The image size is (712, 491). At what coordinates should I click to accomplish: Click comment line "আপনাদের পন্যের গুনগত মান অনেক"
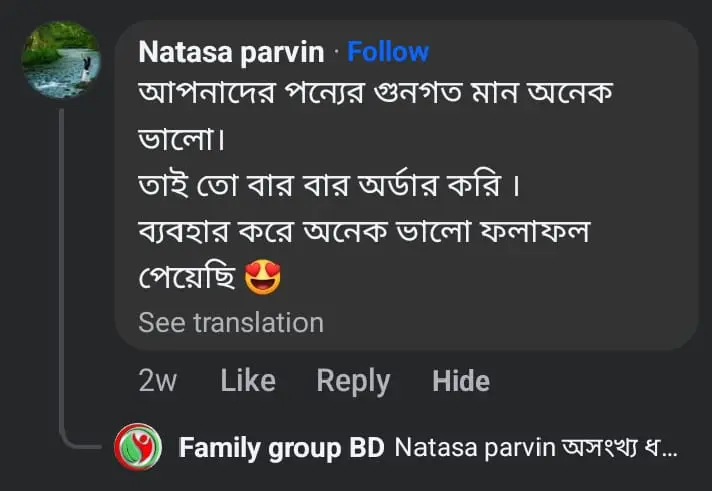[x=373, y=97]
